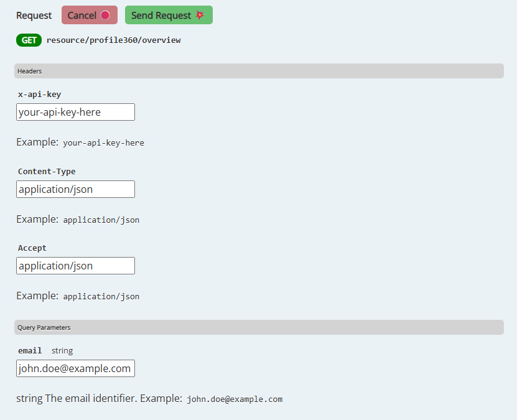Click the example text below Content-Type input
This screenshot has width=517, height=420.
pos(101,220)
